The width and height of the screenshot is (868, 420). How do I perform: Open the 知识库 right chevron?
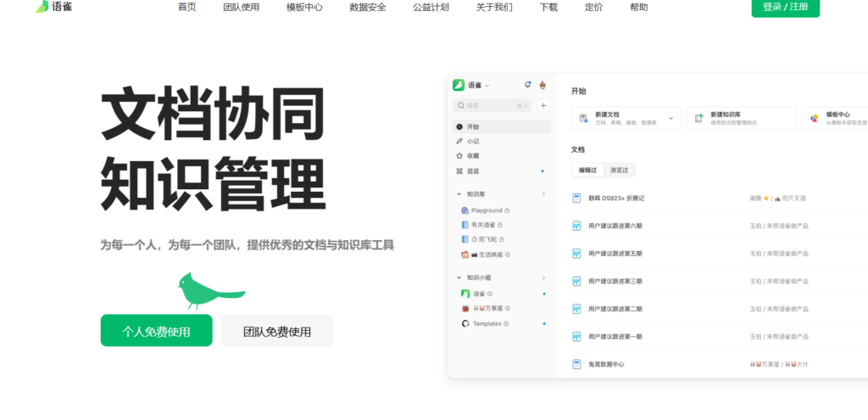tap(543, 194)
